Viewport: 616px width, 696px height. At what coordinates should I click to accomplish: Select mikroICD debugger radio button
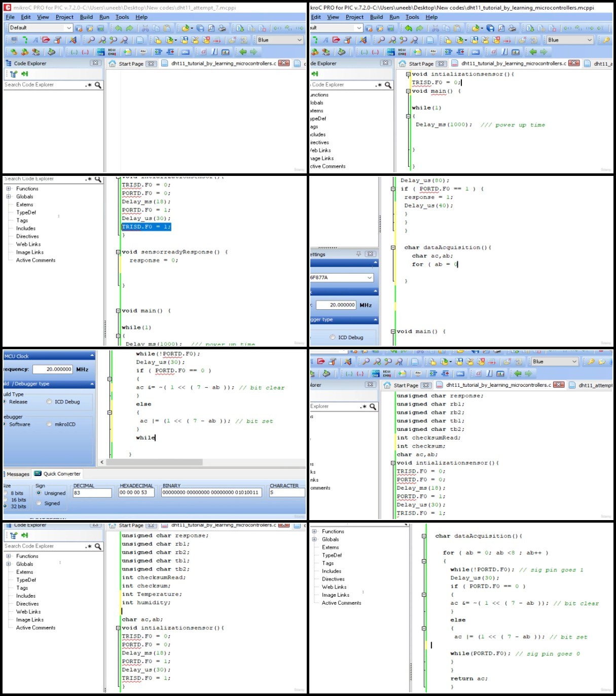pos(49,424)
